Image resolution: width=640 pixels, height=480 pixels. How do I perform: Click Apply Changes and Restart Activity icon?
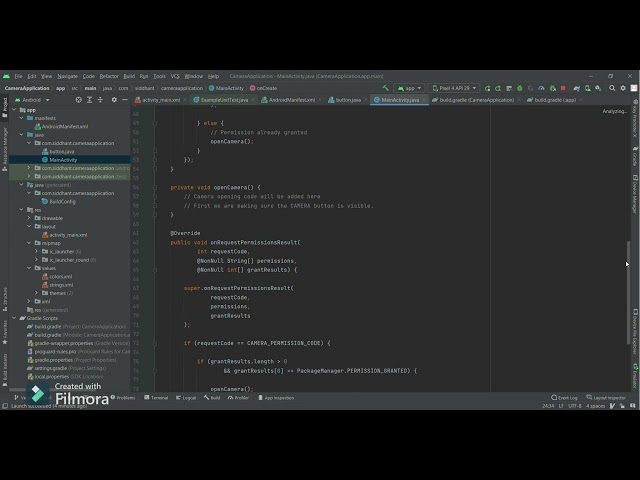(x=498, y=88)
